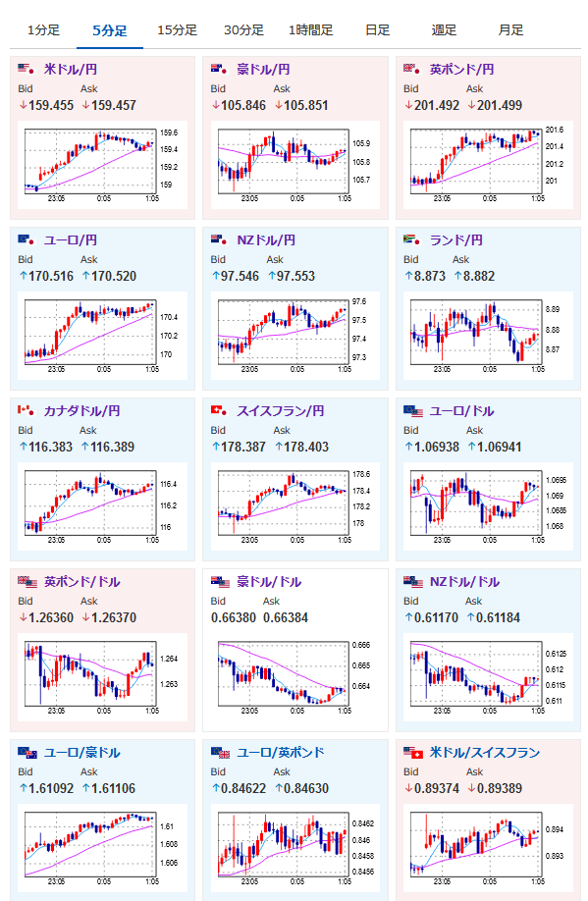Click the NZドル/ドル Bid price 0.61170
The height and width of the screenshot is (901, 588).
pos(436,617)
